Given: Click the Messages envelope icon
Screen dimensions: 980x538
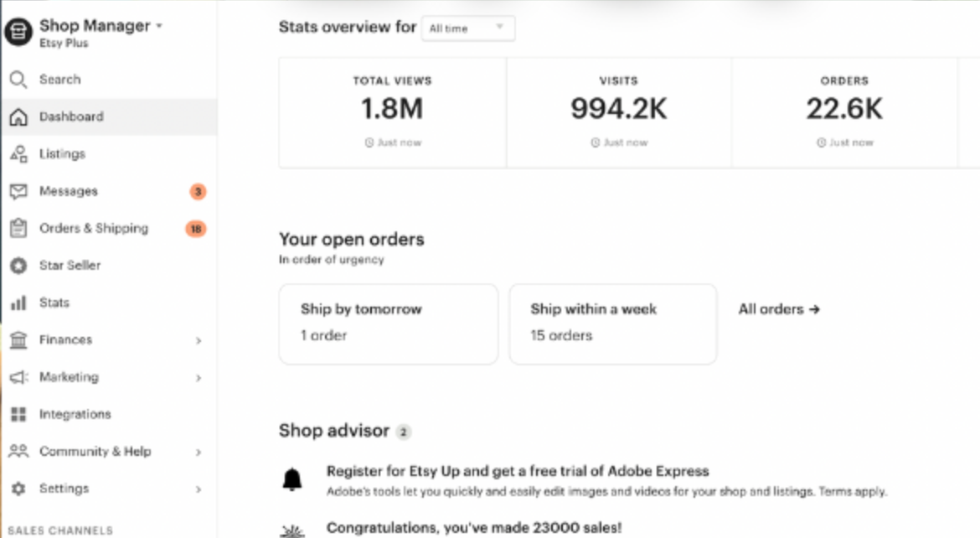Looking at the screenshot, I should pos(18,191).
